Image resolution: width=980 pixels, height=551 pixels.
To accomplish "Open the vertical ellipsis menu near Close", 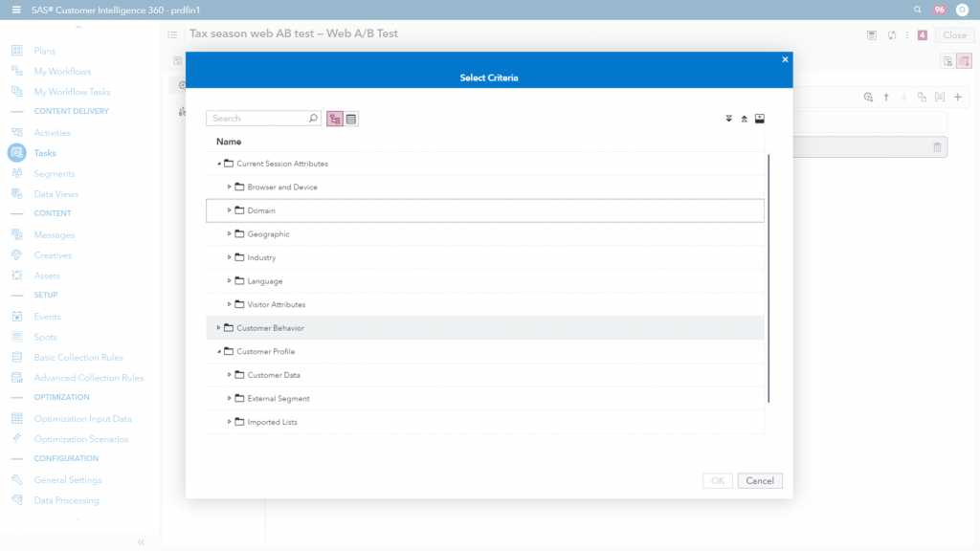I will [x=907, y=34].
